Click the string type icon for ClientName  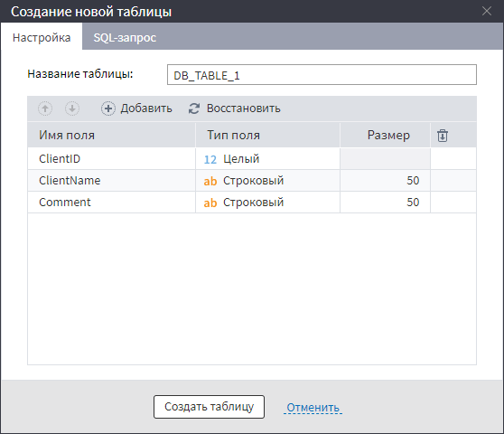click(210, 181)
